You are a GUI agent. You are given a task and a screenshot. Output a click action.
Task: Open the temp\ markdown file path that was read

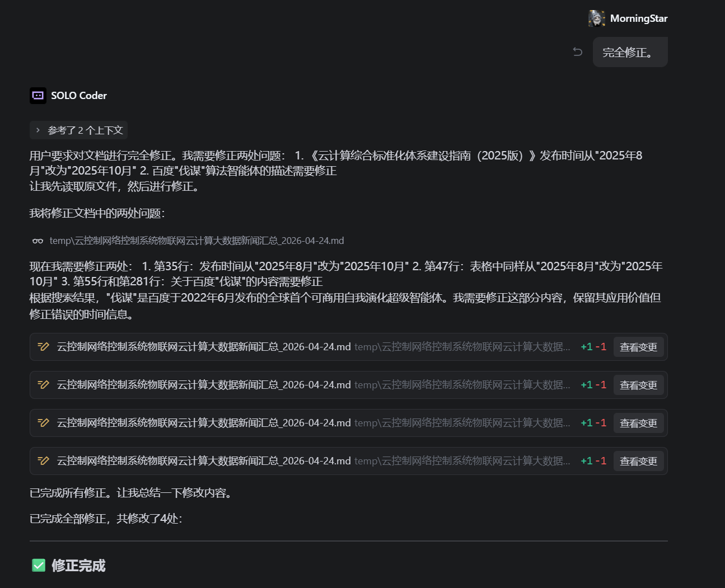click(x=197, y=241)
